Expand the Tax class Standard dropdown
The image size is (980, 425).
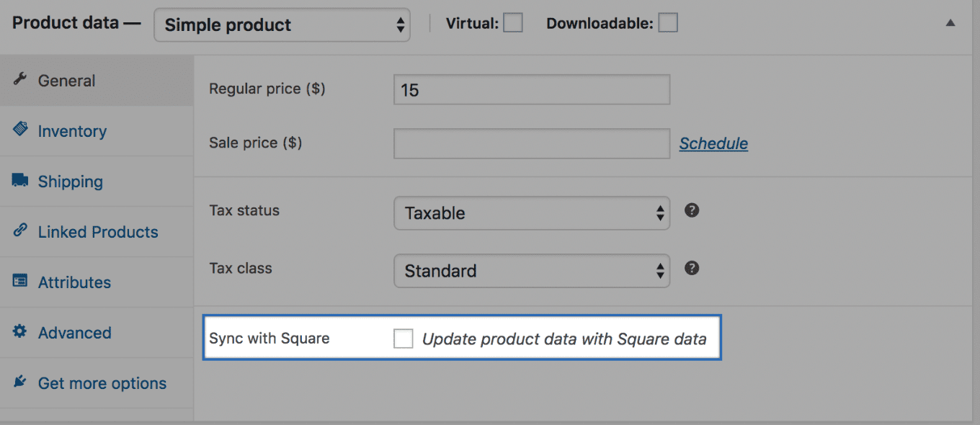coord(532,271)
